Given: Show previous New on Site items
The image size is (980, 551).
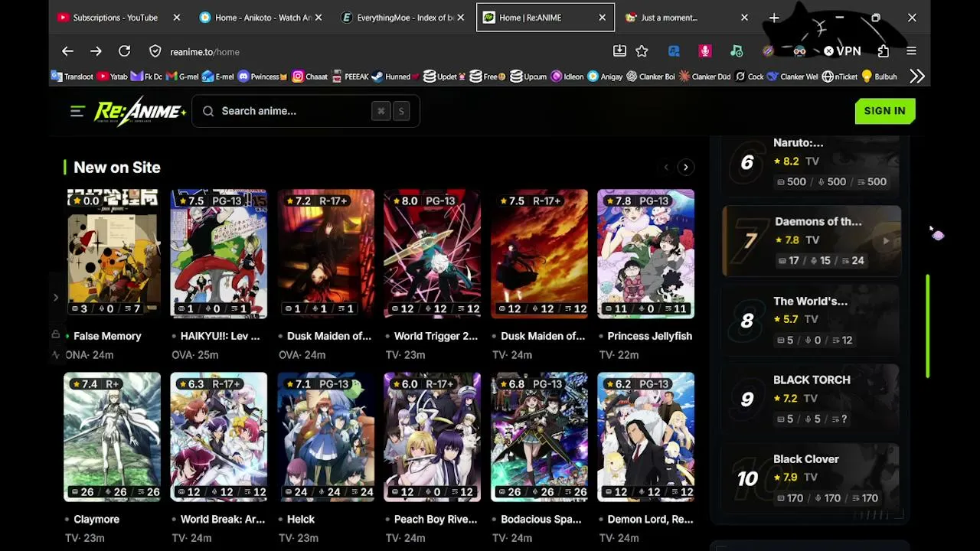Looking at the screenshot, I should pyautogui.click(x=666, y=167).
